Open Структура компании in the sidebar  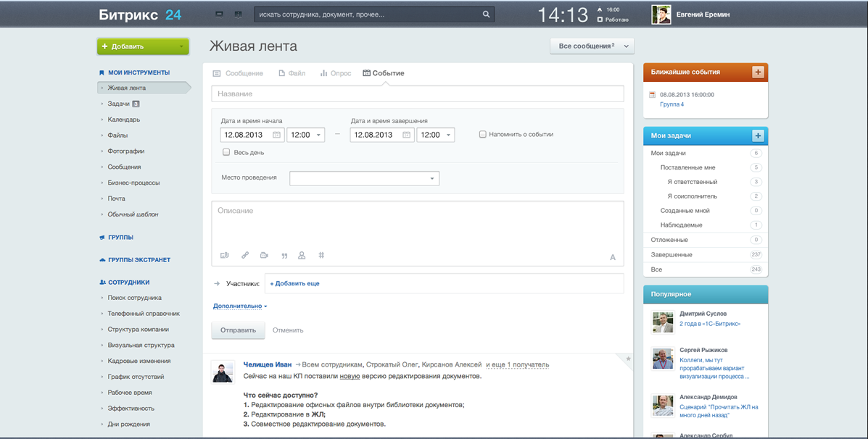pos(139,330)
